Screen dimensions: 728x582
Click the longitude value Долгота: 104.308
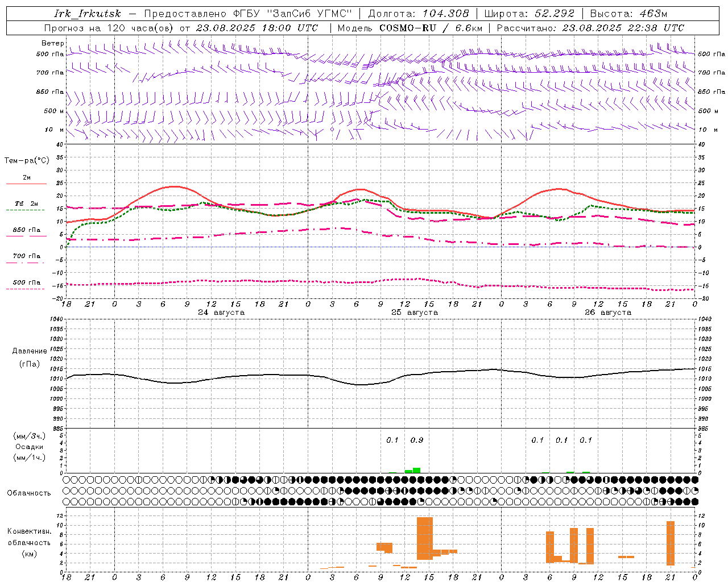419,14
